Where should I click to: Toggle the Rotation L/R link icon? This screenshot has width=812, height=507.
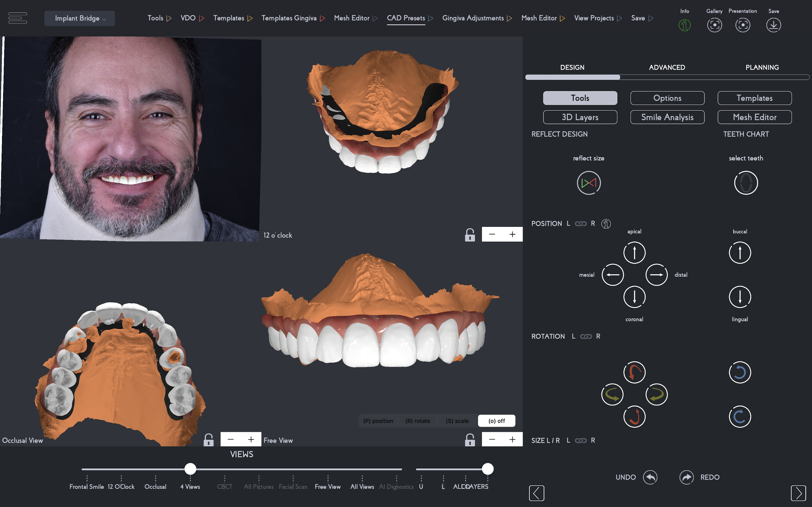(586, 336)
